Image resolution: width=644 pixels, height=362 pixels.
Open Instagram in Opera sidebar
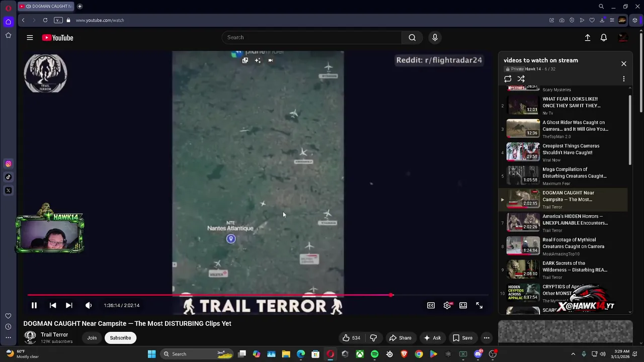point(8,163)
